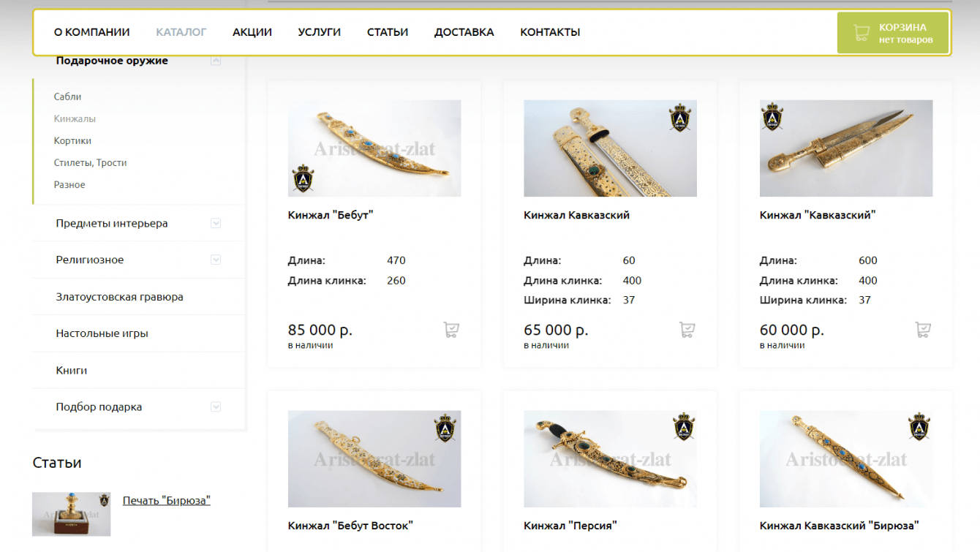This screenshot has width=980, height=552.
Task: Open Златоустовская гравюра category
Action: point(119,297)
